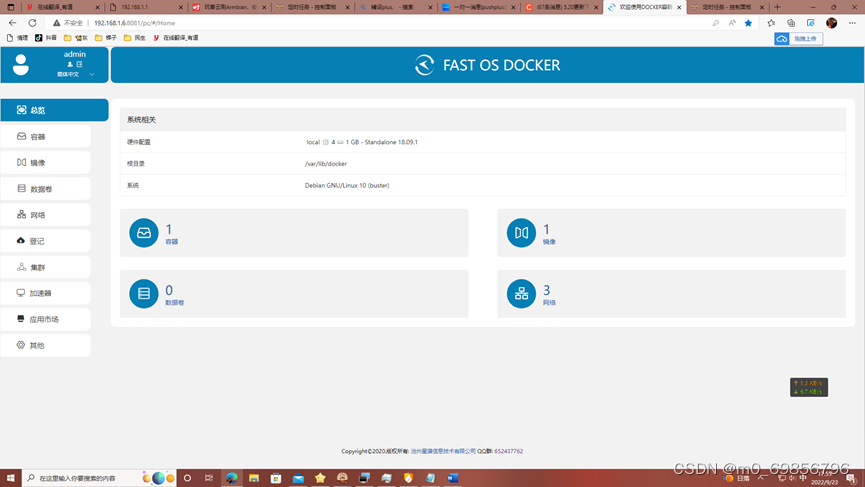Select the 数据卷 volumes sidebar entry
865x487 pixels.
click(x=45, y=189)
